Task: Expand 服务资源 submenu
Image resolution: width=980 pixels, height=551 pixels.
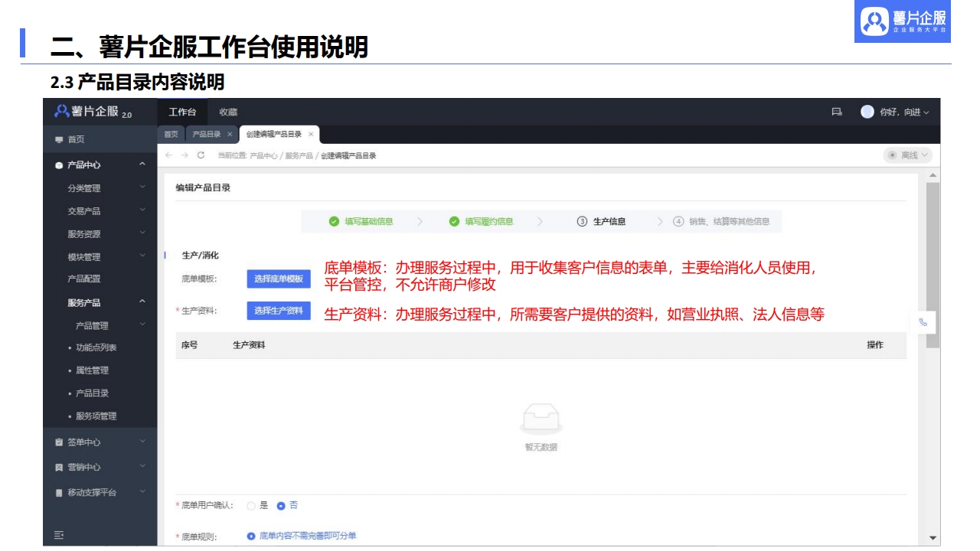Action: (142, 233)
